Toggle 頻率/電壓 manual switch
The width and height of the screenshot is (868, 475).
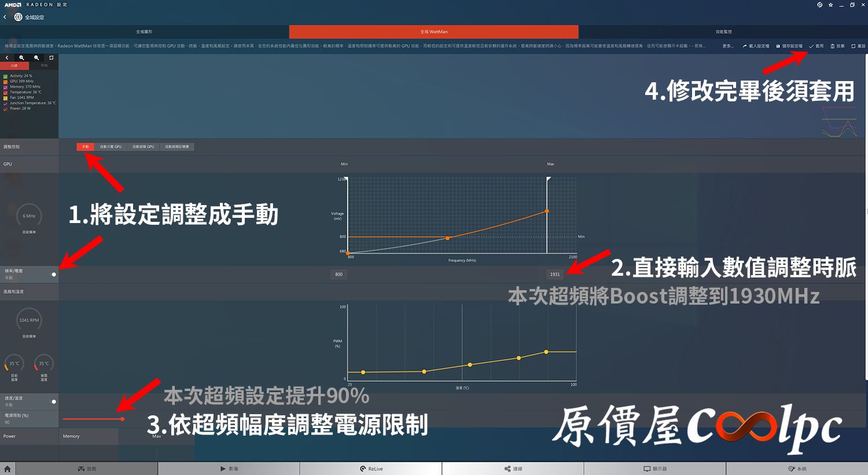pyautogui.click(x=54, y=275)
